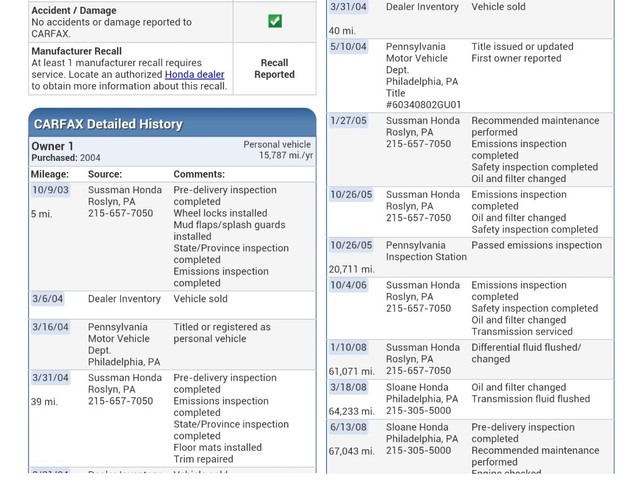Select 10/26/05 date beside Sussman Honda
The width and height of the screenshot is (640, 480).
[351, 195]
